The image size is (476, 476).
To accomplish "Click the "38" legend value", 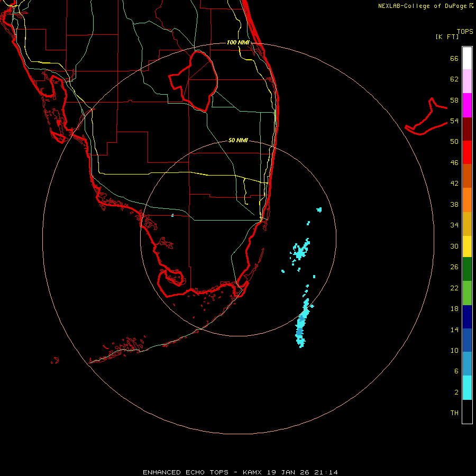I will [x=454, y=204].
